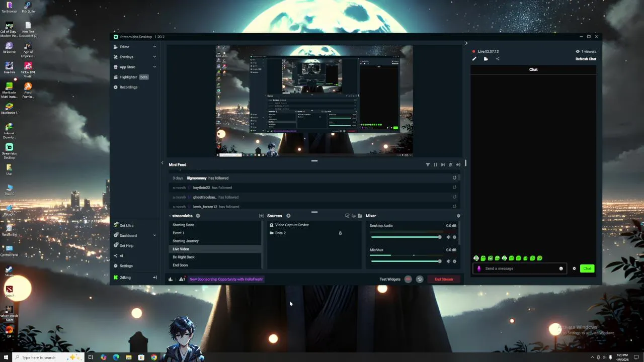The image size is (644, 362).
Task: Skip the current alert in Mini Feed
Action: coord(443,164)
